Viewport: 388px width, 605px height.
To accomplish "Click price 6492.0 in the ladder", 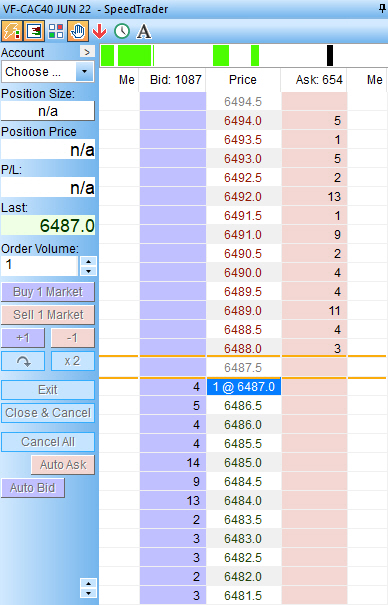I will point(243,197).
